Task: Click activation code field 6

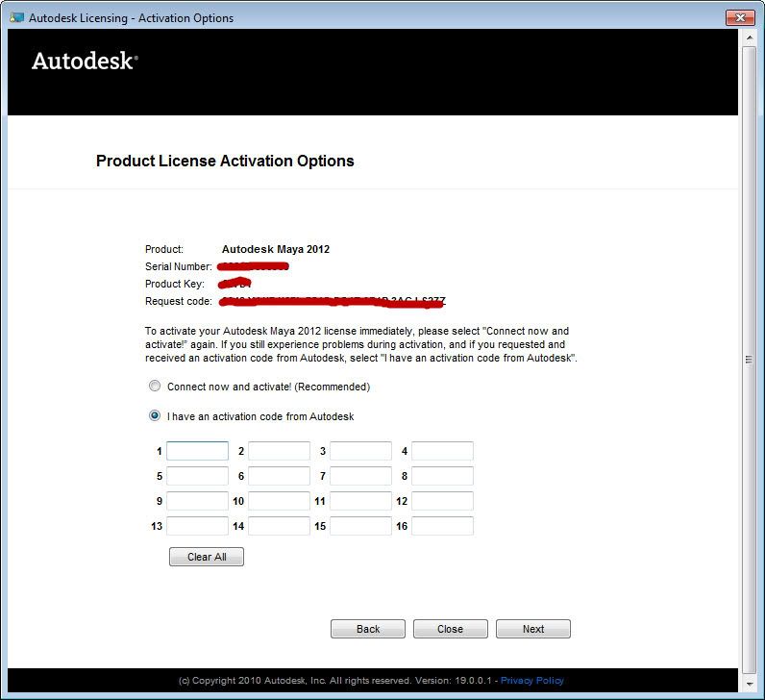Action: point(279,475)
